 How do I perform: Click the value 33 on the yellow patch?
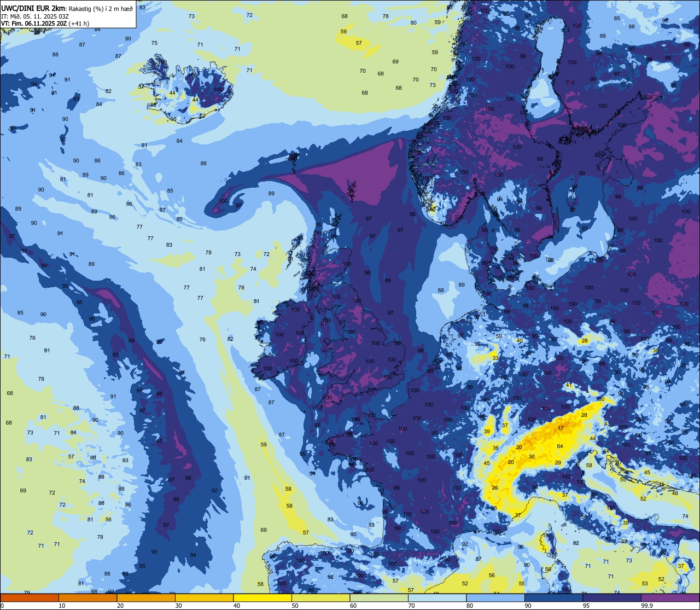495,358
